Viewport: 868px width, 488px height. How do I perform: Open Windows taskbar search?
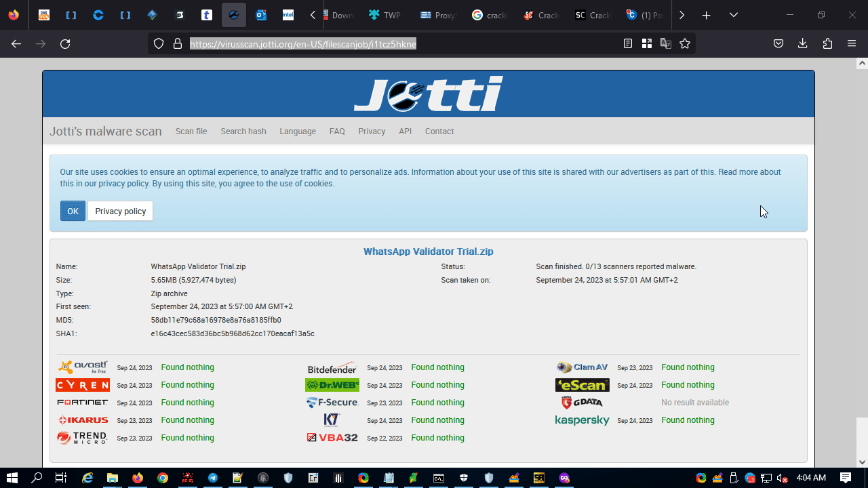coord(37,478)
